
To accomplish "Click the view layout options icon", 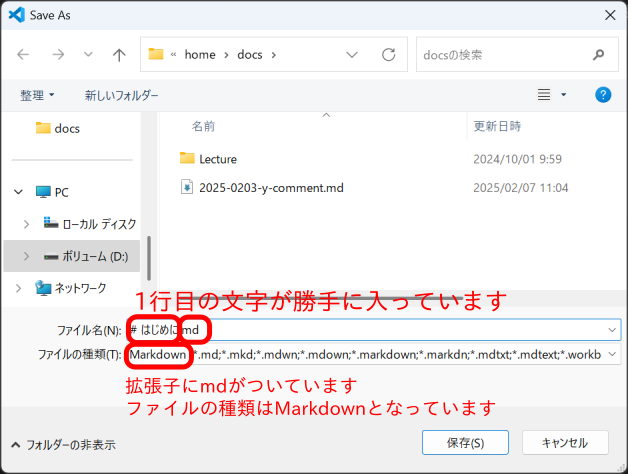I will 545,95.
